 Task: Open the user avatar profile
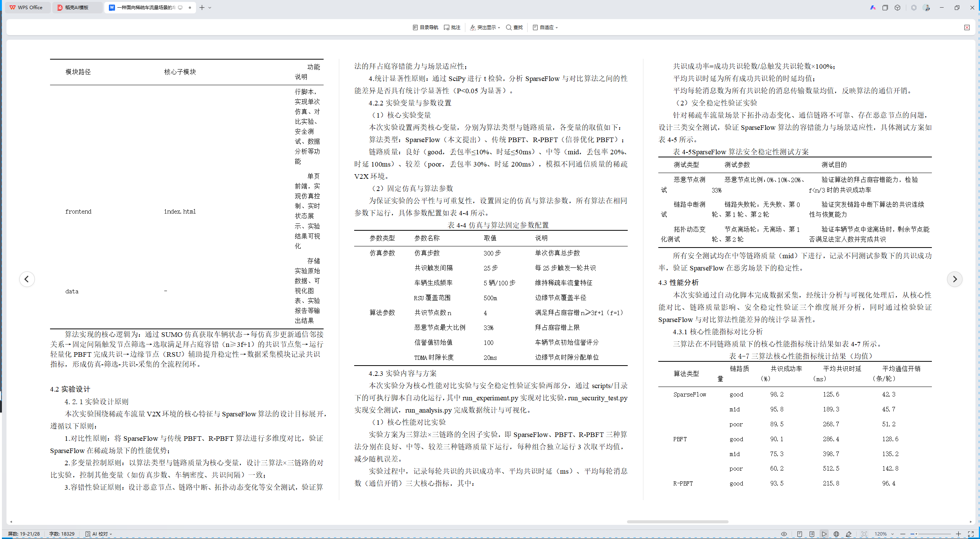pyautogui.click(x=927, y=8)
